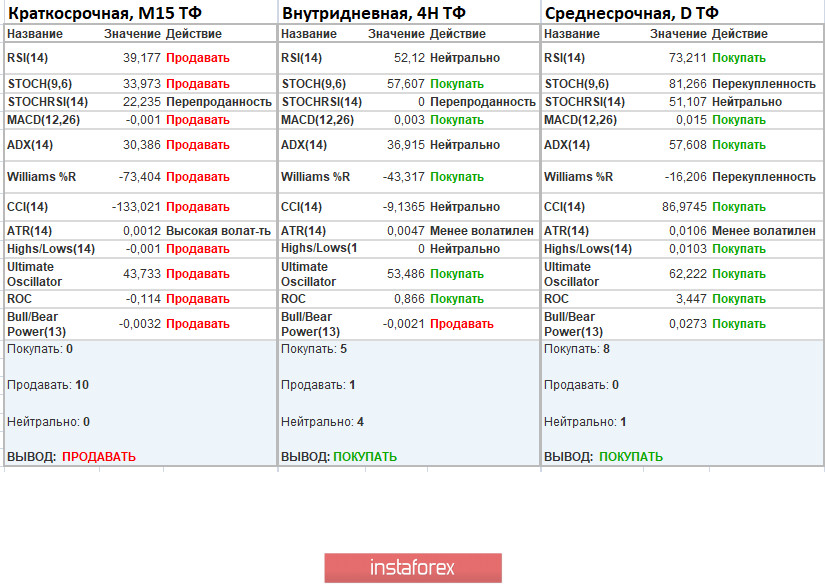Click the Название column header in 4H table

pos(306,34)
